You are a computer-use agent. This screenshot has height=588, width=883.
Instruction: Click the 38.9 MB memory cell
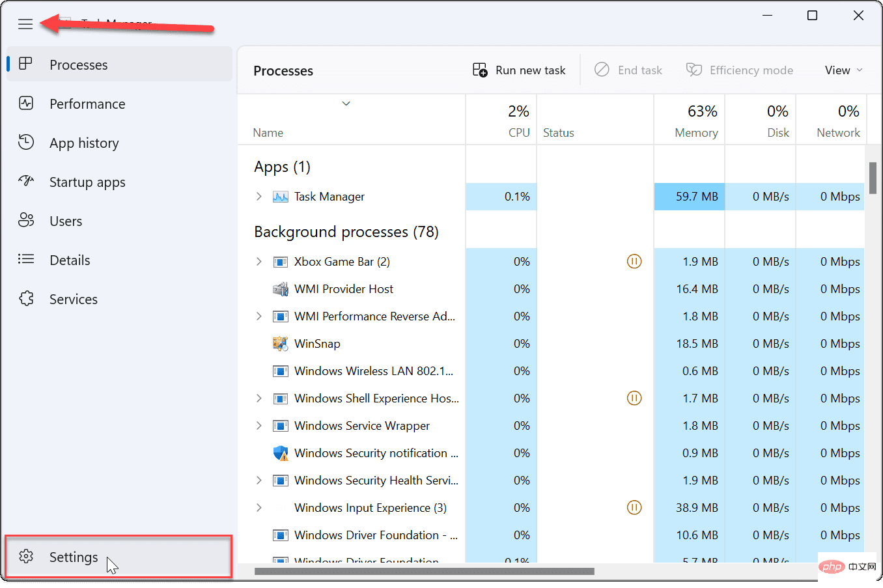(x=690, y=507)
